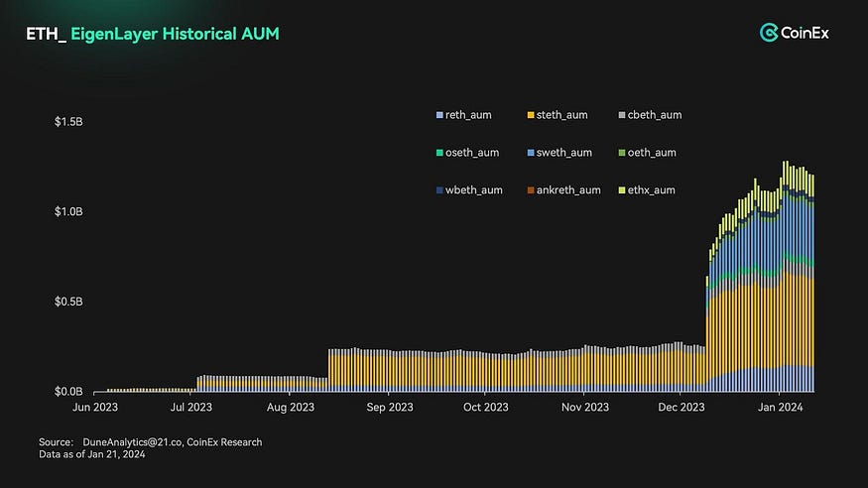Select the reth_aum legend label

pyautogui.click(x=468, y=115)
